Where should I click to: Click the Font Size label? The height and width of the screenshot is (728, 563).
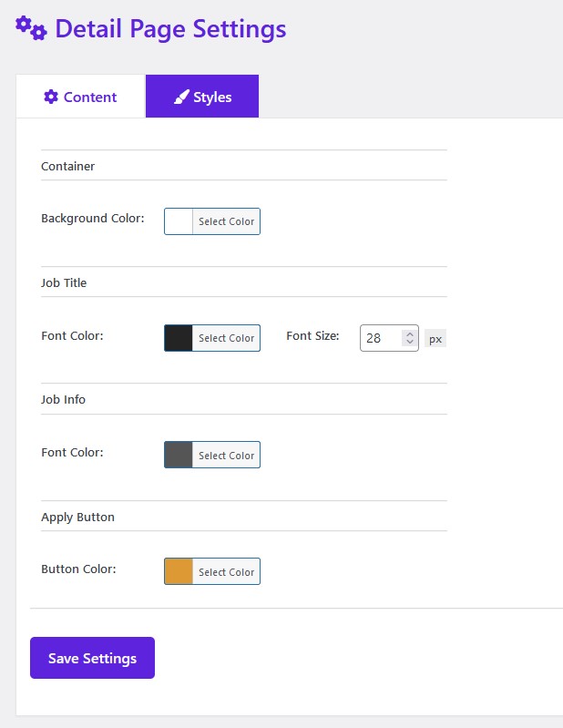tap(312, 335)
